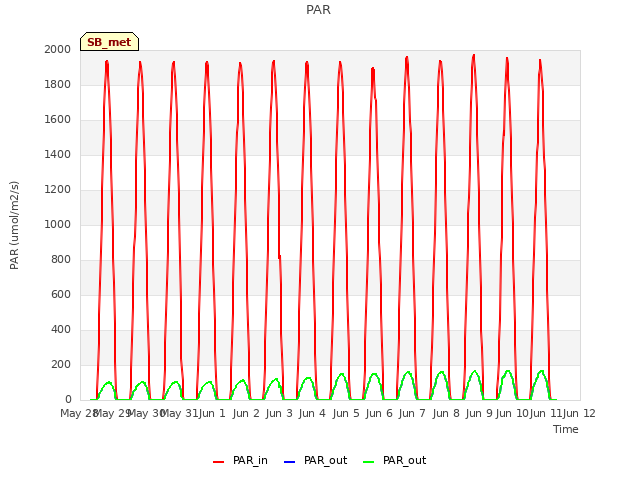Click the 800 y-axis tick label
Image resolution: width=640 pixels, height=480 pixels.
(x=61, y=260)
